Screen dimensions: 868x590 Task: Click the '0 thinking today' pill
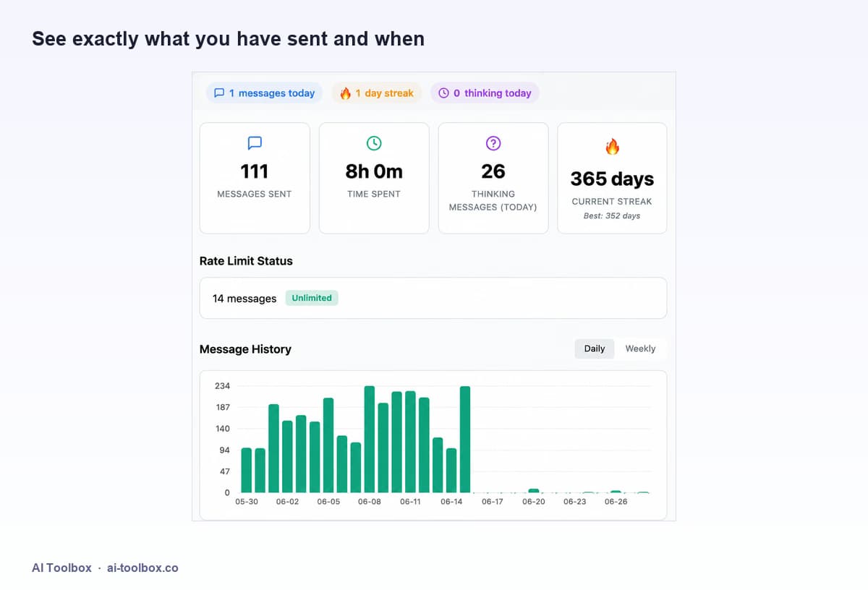[485, 93]
